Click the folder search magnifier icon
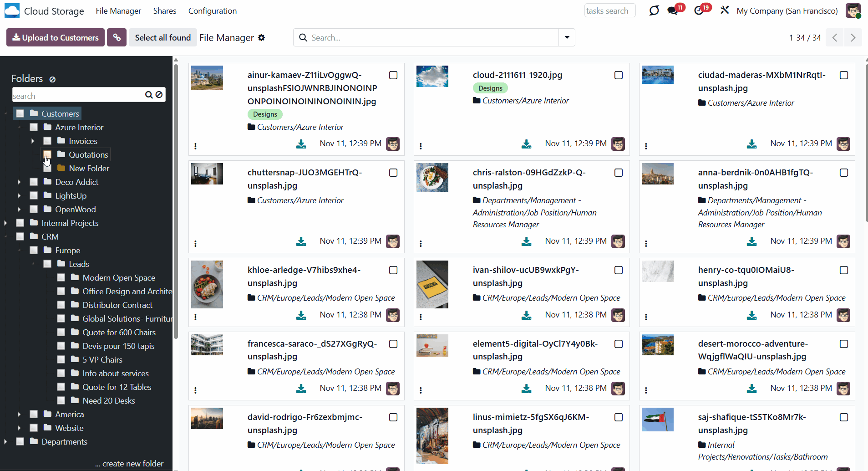 (x=148, y=95)
